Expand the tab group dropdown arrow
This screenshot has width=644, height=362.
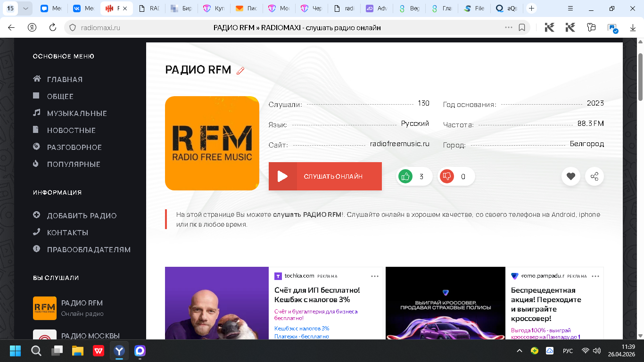[25, 8]
